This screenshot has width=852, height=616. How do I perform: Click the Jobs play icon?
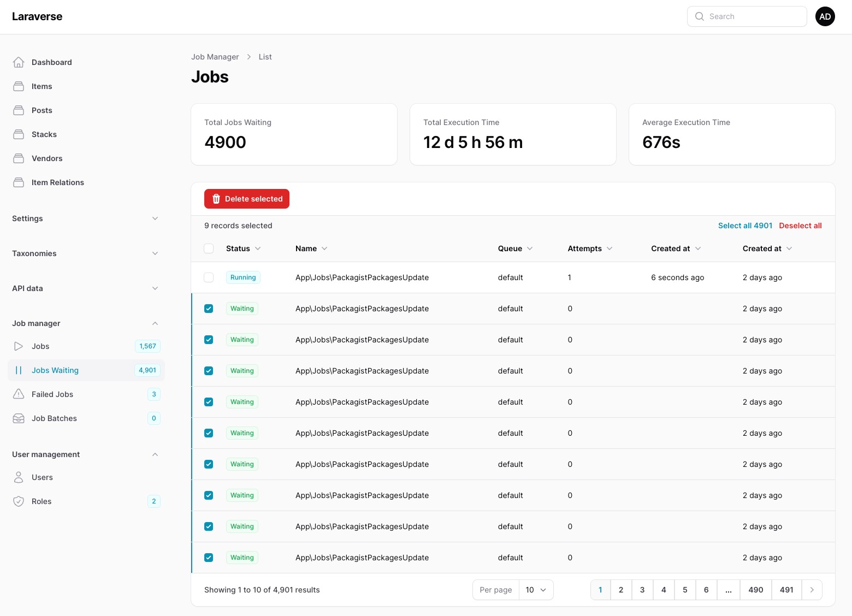pos(19,346)
